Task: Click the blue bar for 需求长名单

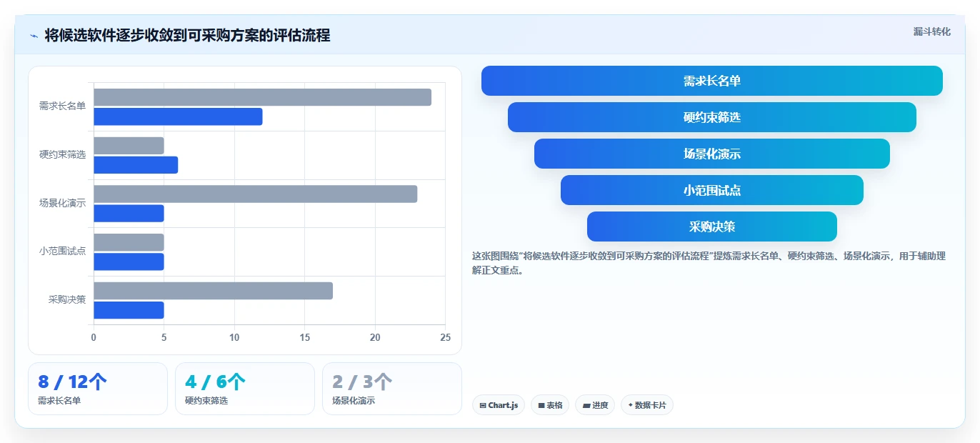Action: (x=178, y=116)
